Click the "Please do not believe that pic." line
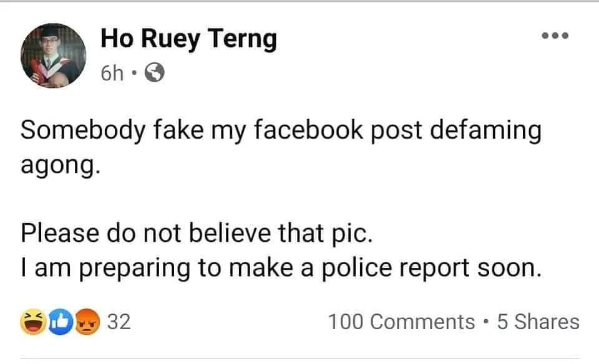The height and width of the screenshot is (364, 599). click(197, 233)
